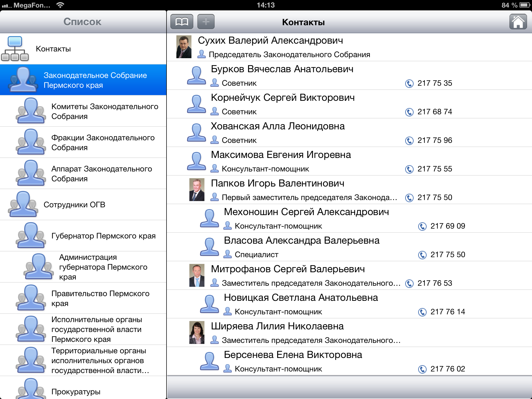This screenshot has width=532, height=399.
Task: Open Сухих Валерий Александрович photo thumbnail
Action: coord(184,47)
